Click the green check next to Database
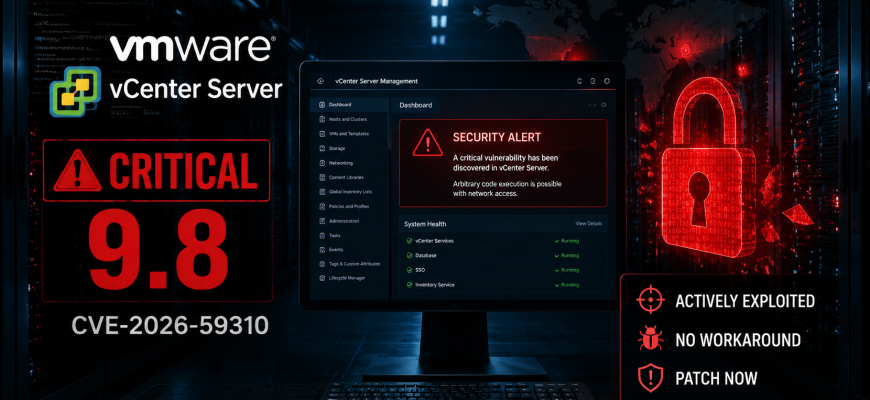Screen dimensions: 870x400 (x=409, y=256)
